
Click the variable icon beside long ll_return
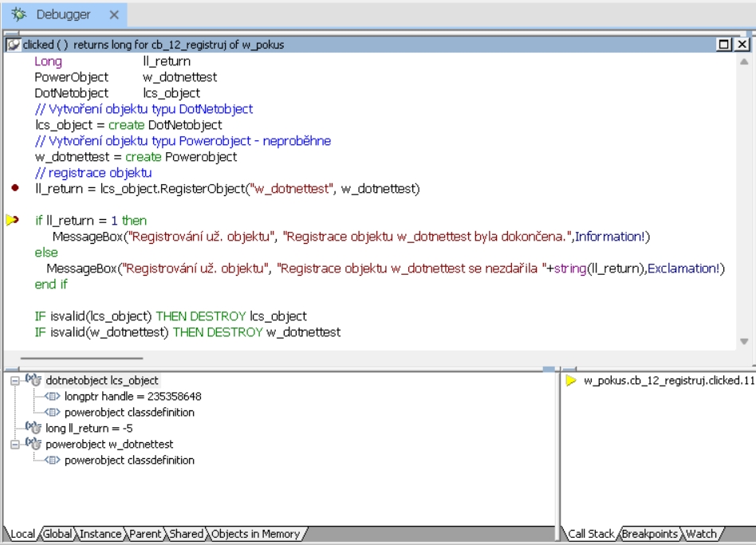point(33,429)
